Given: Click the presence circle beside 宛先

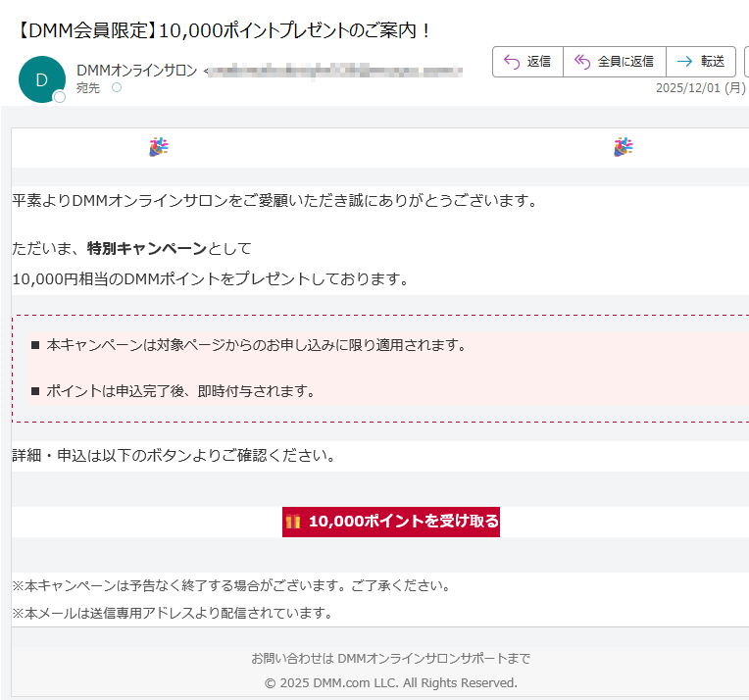Looking at the screenshot, I should tap(117, 87).
